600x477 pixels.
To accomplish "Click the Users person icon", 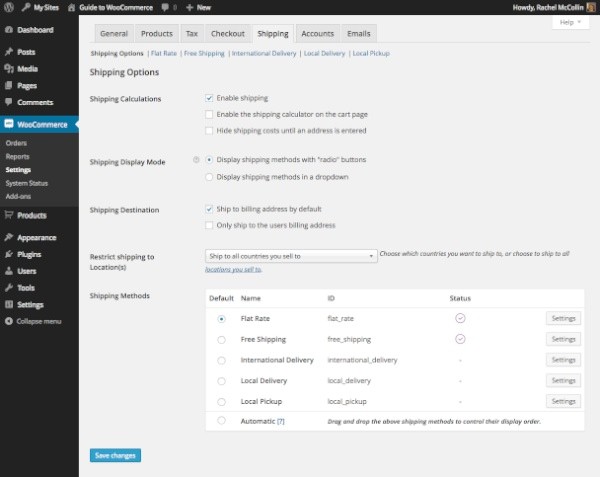I will (9, 271).
